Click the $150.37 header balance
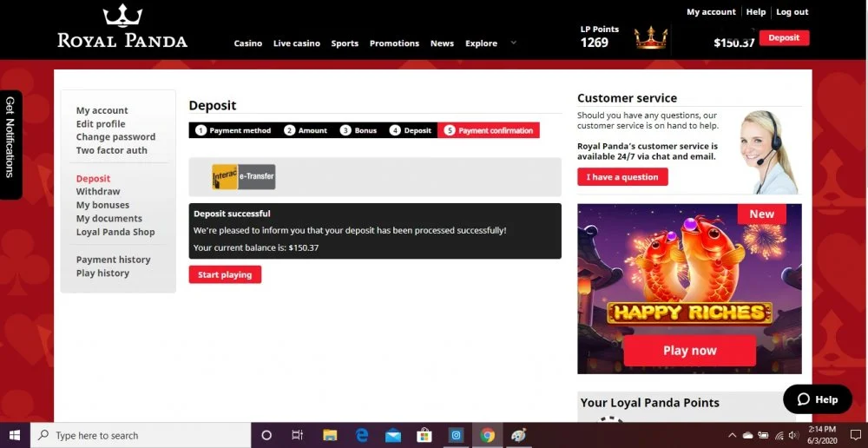 pyautogui.click(x=734, y=43)
